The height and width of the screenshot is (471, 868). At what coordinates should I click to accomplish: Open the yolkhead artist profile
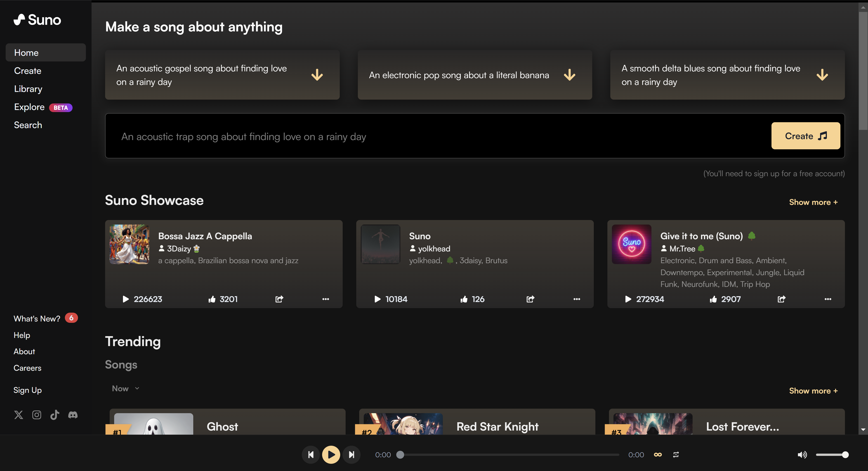point(430,248)
